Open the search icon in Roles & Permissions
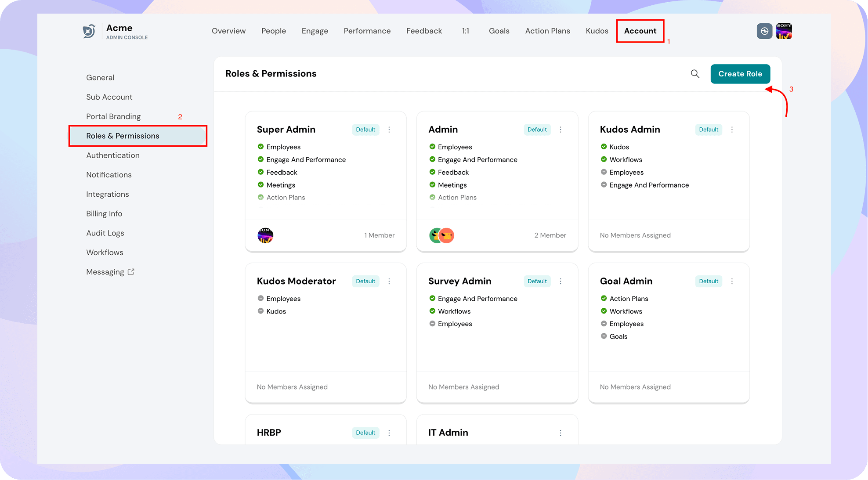 point(695,74)
